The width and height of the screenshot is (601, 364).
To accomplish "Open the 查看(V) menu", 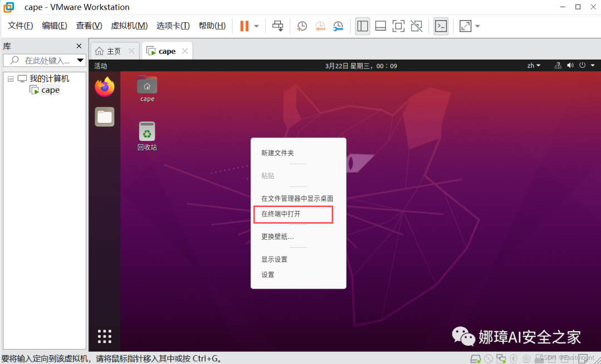I will [x=89, y=26].
